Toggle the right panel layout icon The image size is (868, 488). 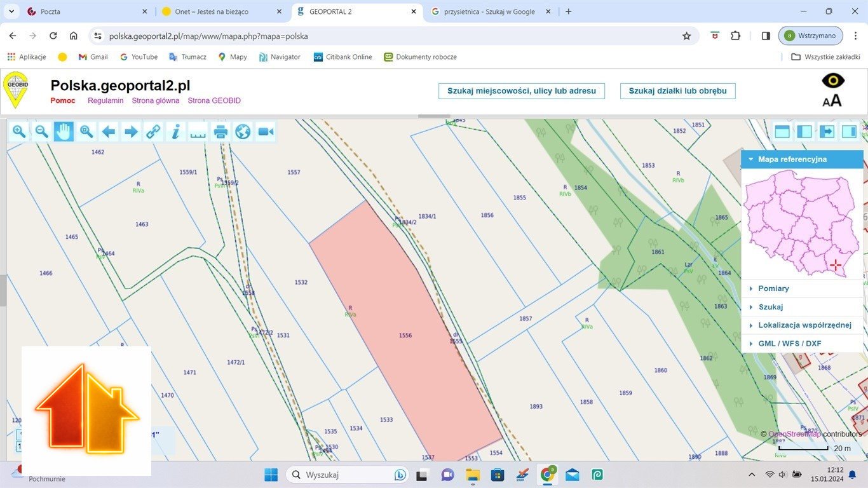click(849, 132)
